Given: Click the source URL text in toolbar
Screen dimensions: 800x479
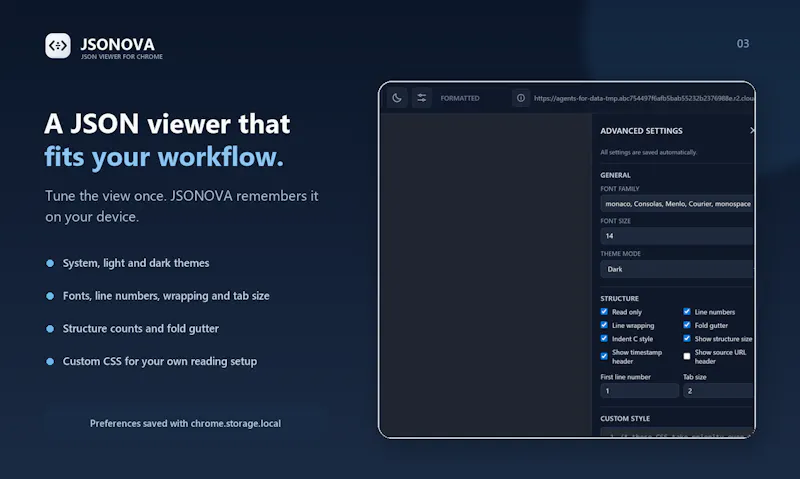Looking at the screenshot, I should [644, 98].
